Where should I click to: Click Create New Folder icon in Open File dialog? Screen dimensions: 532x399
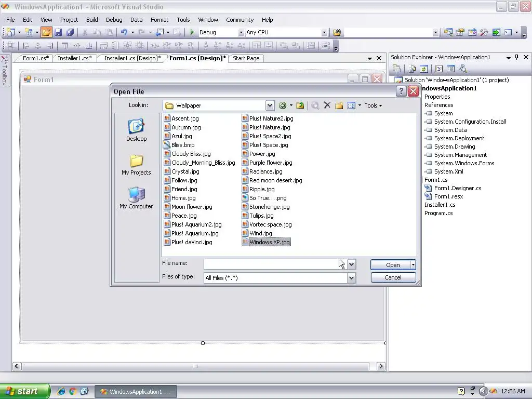(x=339, y=105)
